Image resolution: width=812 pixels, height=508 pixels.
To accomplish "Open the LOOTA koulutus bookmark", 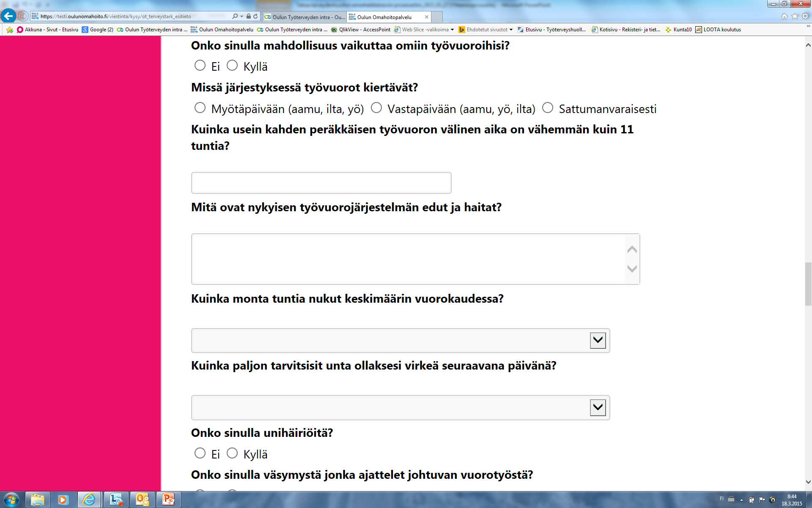I will point(718,30).
